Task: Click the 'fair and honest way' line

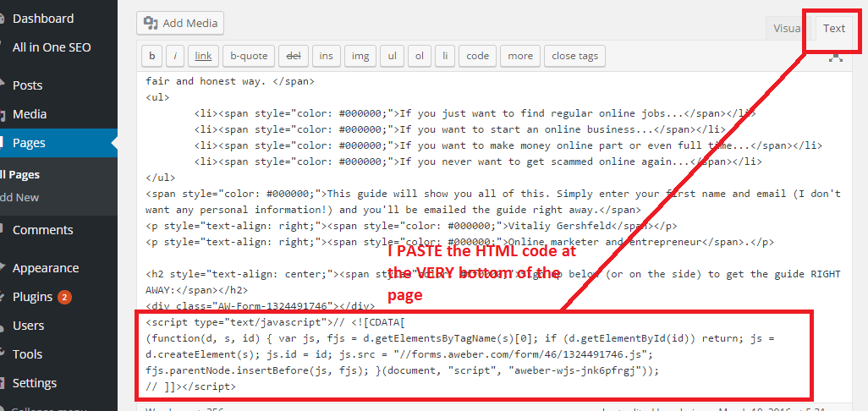Action: (x=230, y=80)
